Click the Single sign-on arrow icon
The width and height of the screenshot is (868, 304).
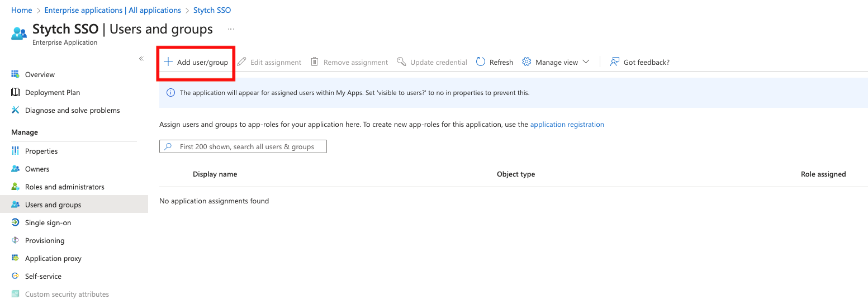[16, 222]
